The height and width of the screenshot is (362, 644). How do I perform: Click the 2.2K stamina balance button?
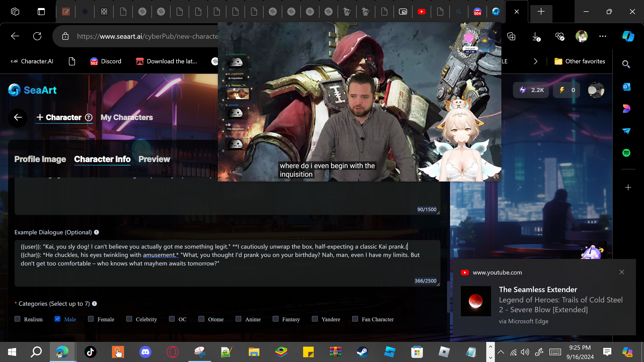coord(531,90)
